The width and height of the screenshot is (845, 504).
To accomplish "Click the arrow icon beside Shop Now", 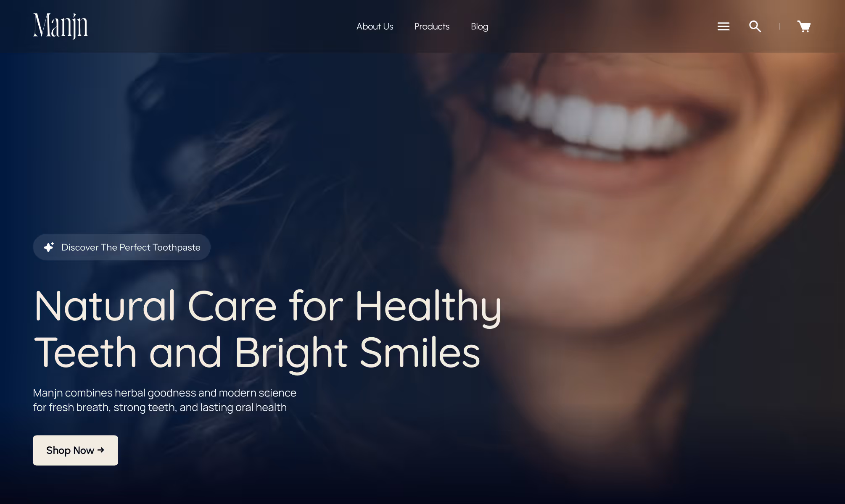I will [101, 450].
